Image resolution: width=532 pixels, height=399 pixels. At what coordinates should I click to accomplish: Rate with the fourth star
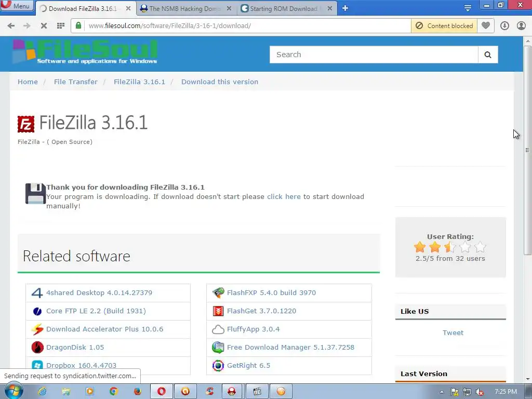(x=465, y=247)
